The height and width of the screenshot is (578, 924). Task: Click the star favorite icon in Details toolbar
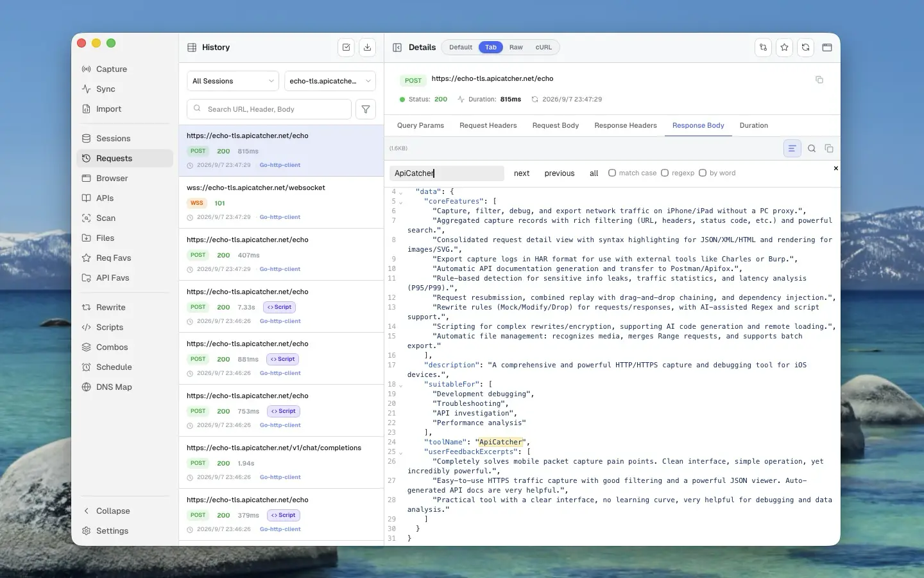tap(784, 48)
